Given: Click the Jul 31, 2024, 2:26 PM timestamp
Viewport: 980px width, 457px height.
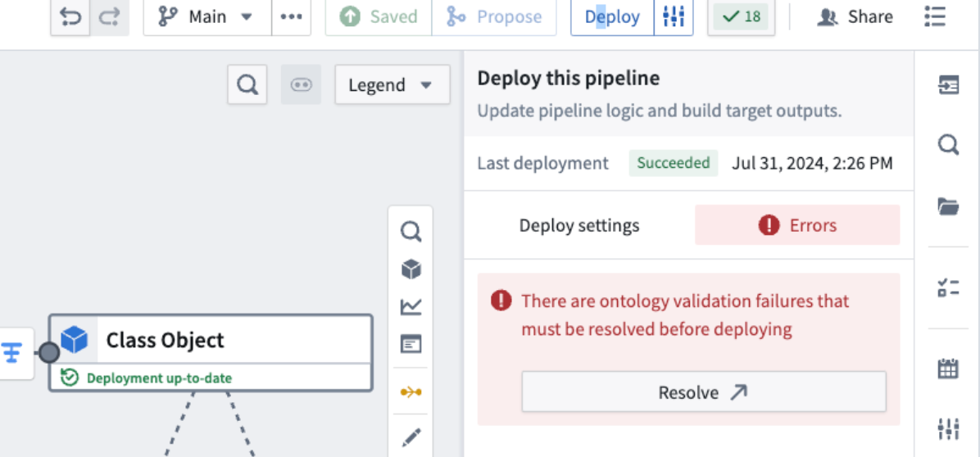Looking at the screenshot, I should click(813, 164).
